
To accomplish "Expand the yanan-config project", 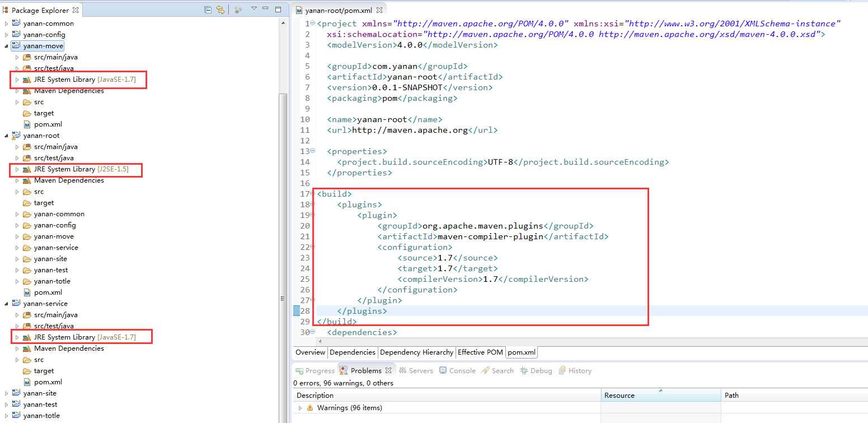I will pyautogui.click(x=7, y=35).
